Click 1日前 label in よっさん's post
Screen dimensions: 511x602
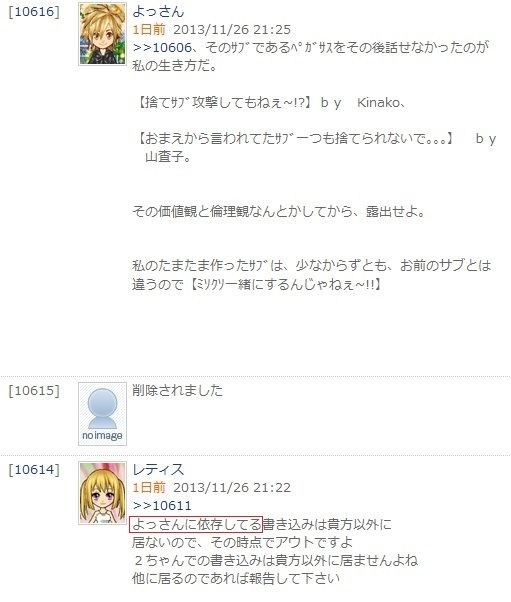[149, 30]
